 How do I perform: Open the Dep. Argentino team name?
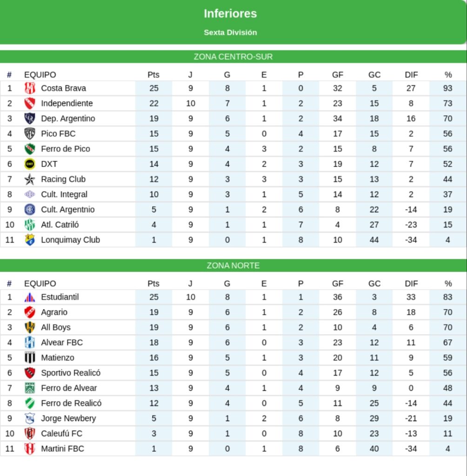coord(68,119)
